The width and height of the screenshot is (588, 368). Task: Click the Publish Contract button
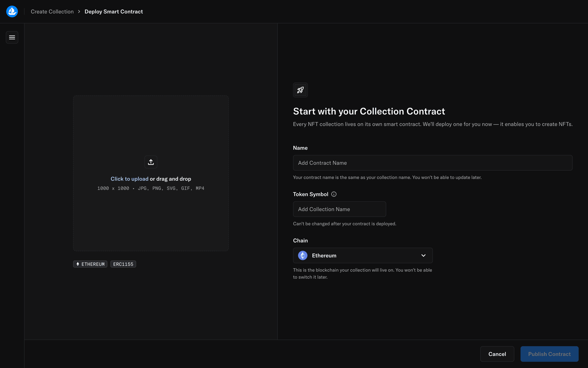(x=549, y=354)
